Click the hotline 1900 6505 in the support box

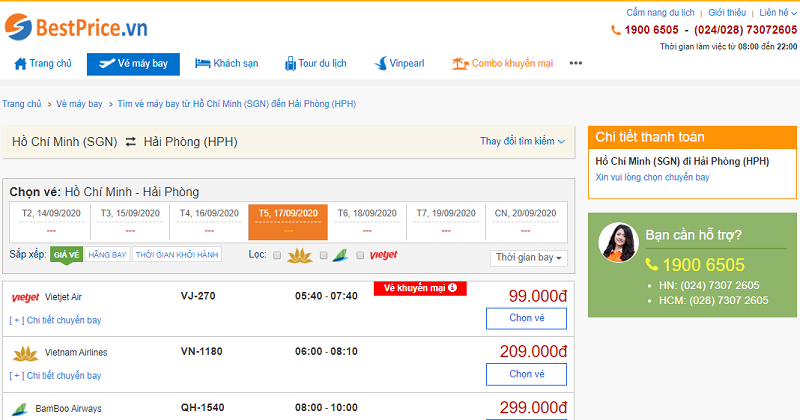(x=704, y=265)
